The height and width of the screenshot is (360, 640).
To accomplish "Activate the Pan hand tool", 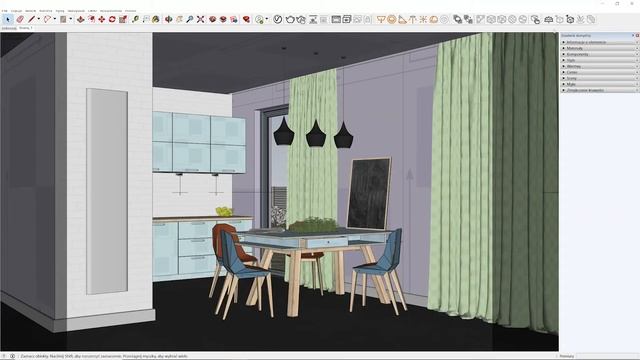I will [x=179, y=19].
